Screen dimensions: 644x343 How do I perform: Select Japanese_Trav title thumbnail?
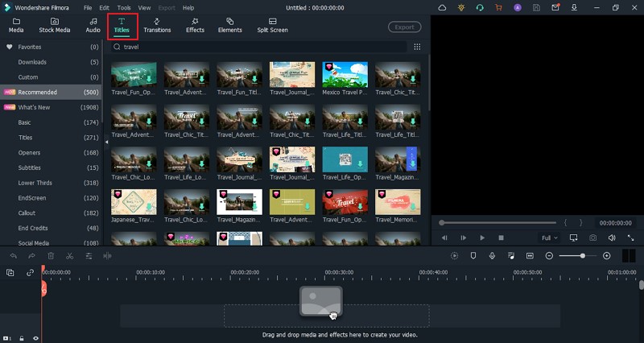pos(134,201)
